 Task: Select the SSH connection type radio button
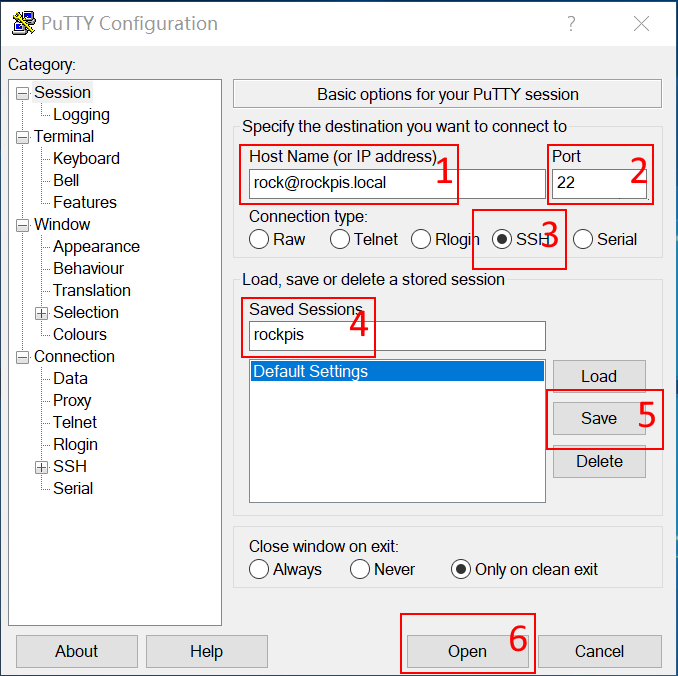tap(502, 239)
